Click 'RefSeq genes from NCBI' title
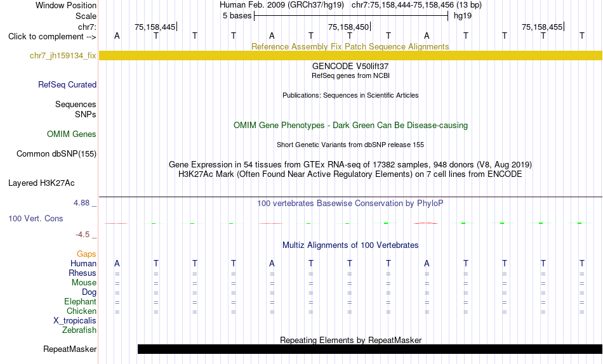603x364 pixels. (350, 75)
